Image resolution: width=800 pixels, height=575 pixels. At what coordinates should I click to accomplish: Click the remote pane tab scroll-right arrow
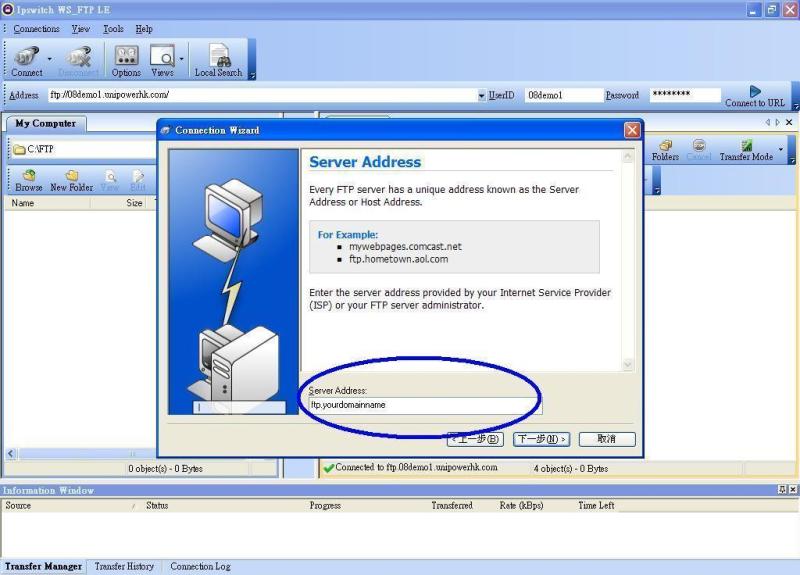[778, 122]
